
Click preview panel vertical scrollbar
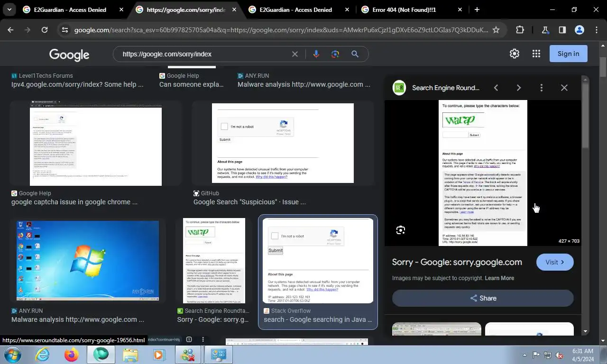(x=585, y=116)
